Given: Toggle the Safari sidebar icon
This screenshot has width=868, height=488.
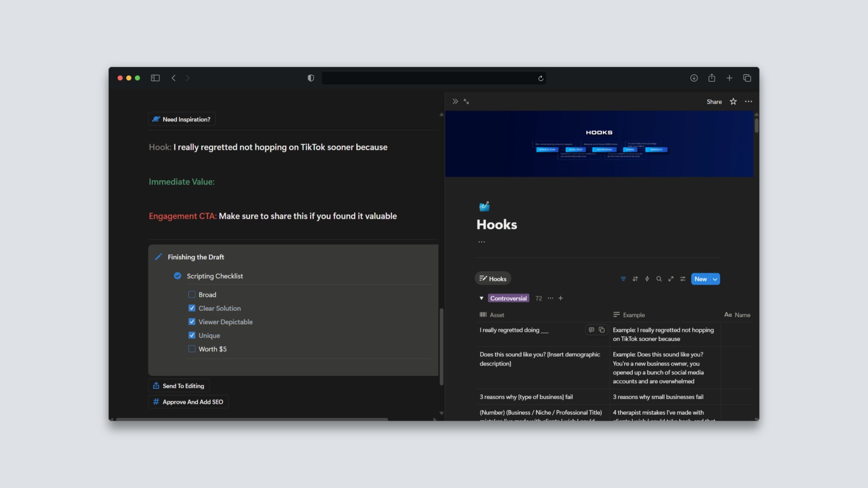Looking at the screenshot, I should click(155, 78).
